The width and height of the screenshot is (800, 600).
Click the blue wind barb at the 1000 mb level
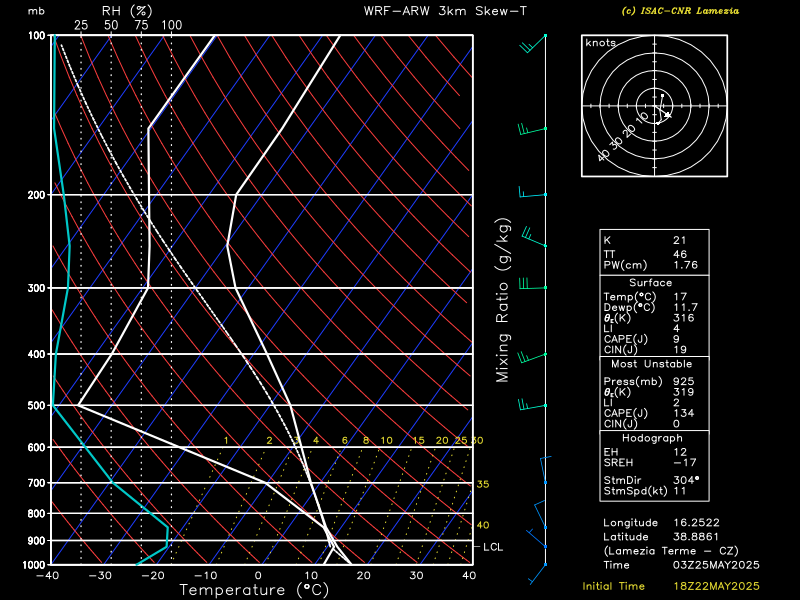pos(538,574)
